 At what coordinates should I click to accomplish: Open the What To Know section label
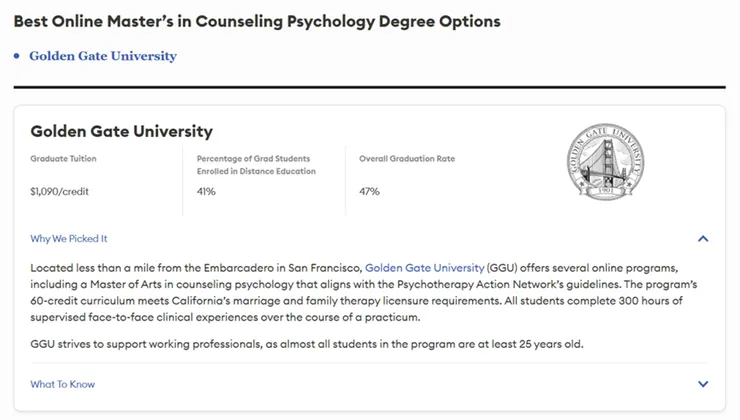(x=63, y=384)
